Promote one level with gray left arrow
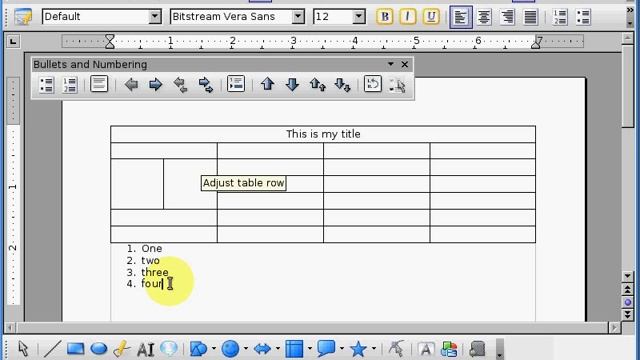The width and height of the screenshot is (640, 360). coord(131,85)
